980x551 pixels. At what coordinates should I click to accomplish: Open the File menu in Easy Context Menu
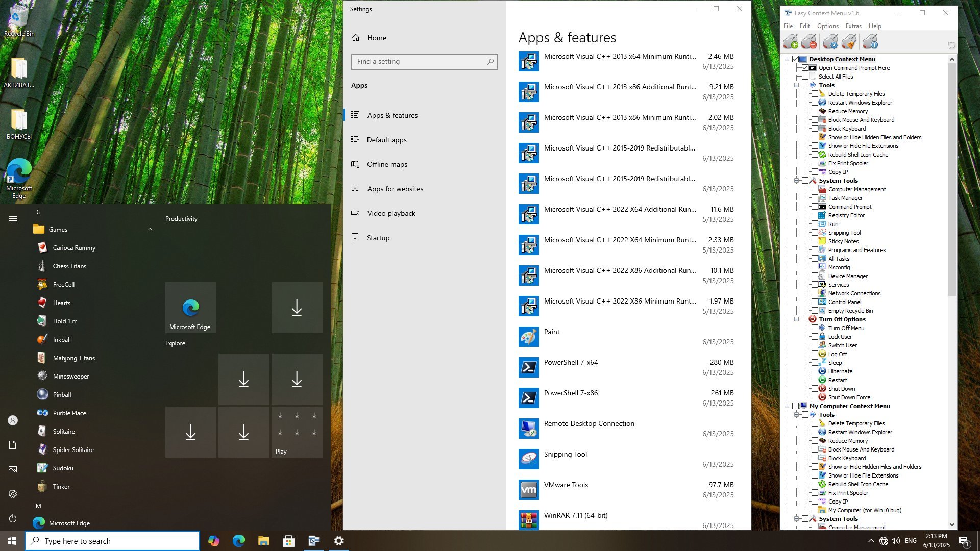(x=788, y=26)
